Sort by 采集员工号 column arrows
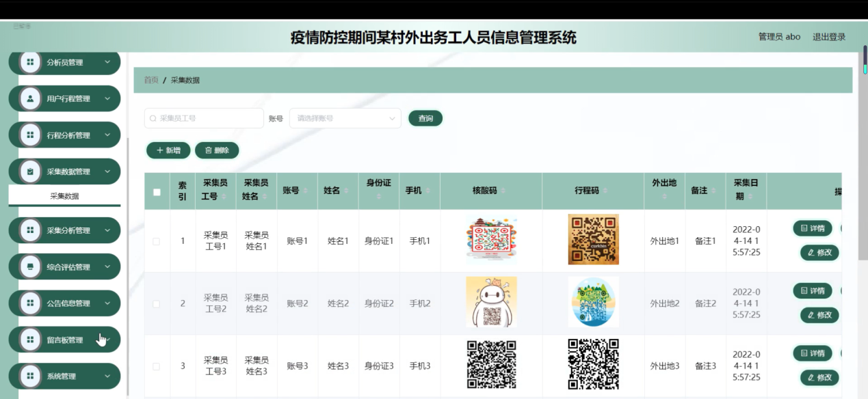The image size is (868, 399). pyautogui.click(x=224, y=197)
